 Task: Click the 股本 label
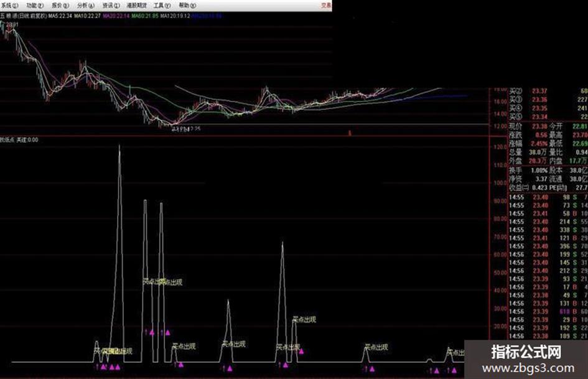[x=556, y=170]
